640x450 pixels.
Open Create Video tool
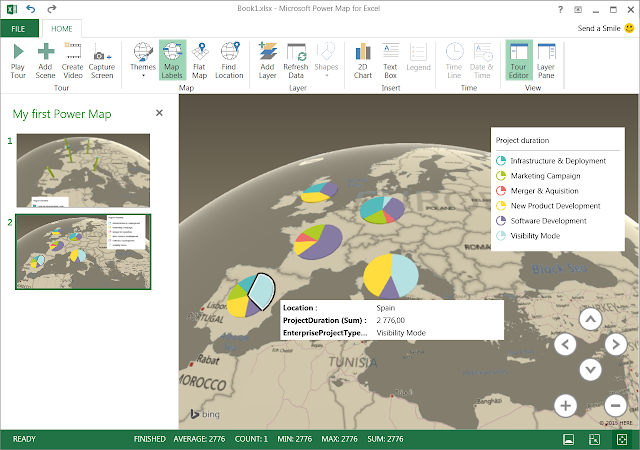[72, 60]
